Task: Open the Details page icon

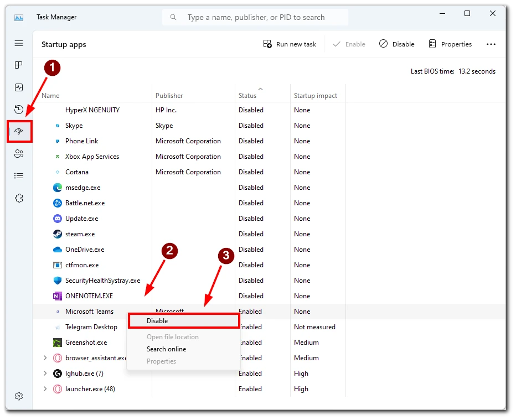Action: 19,175
